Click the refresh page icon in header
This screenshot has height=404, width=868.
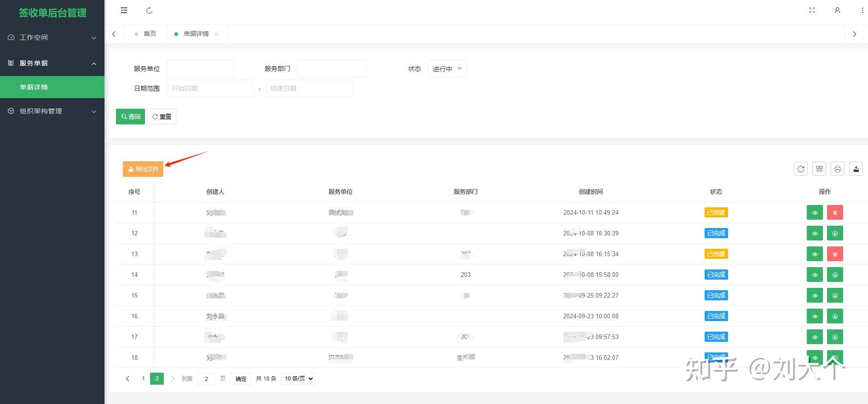click(x=149, y=10)
